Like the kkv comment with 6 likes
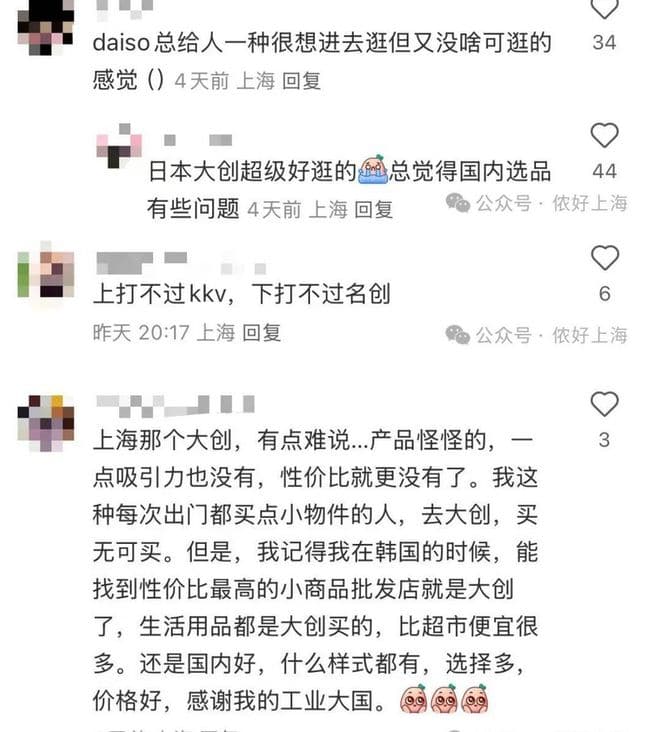660x732 pixels. pos(604,257)
